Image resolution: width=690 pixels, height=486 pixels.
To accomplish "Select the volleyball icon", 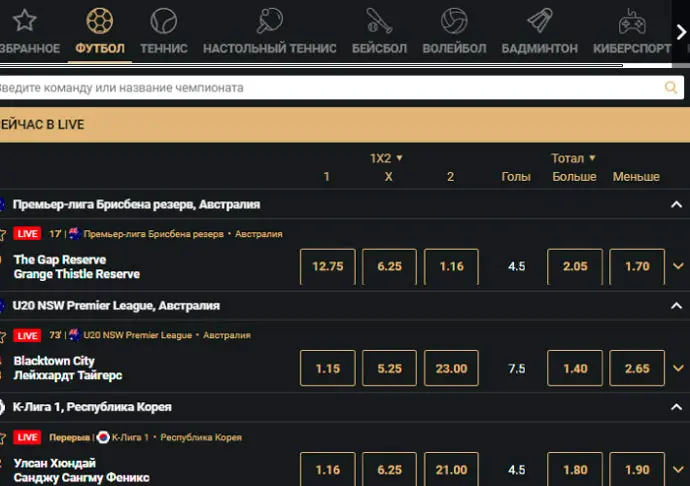I will pyautogui.click(x=454, y=21).
